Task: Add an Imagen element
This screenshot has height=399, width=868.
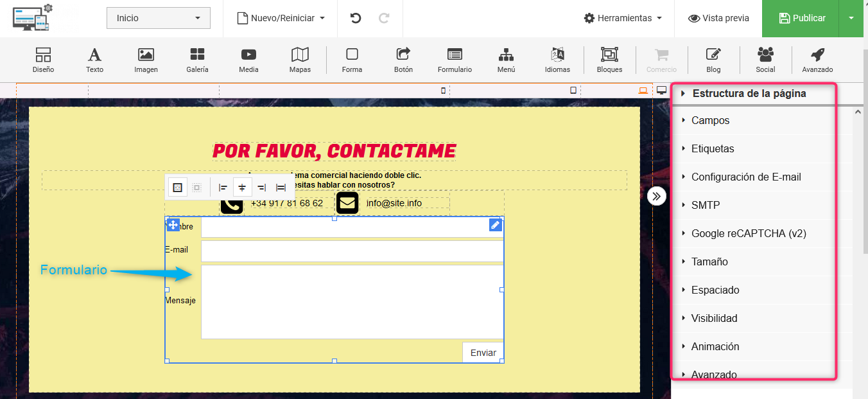Action: (146, 60)
